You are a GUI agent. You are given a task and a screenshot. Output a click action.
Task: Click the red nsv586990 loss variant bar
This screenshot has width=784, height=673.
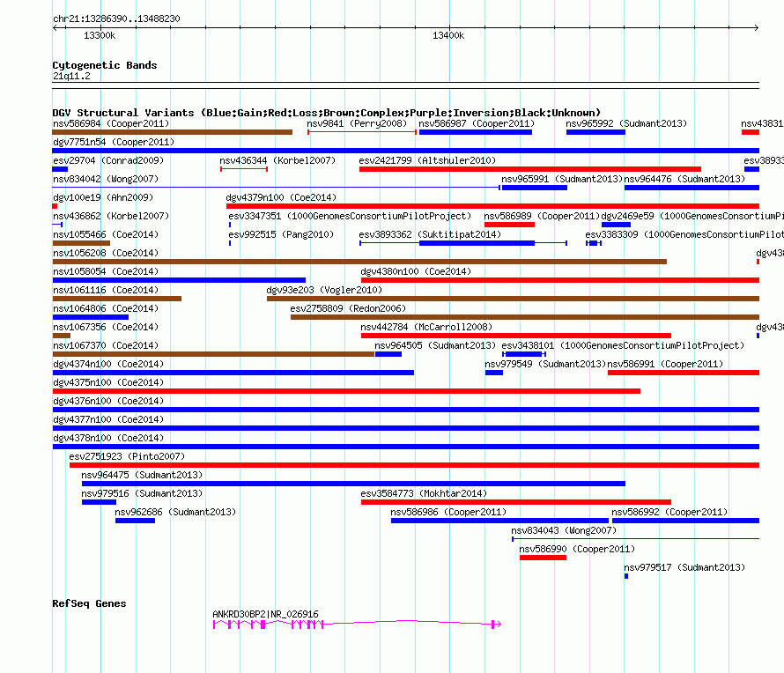tap(543, 558)
